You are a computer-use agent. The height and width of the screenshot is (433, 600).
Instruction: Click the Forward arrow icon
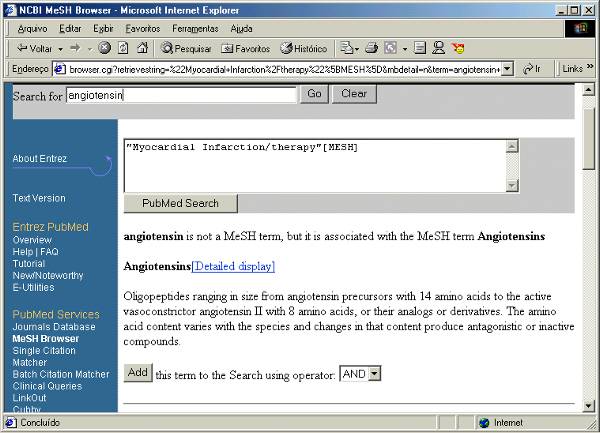[75, 48]
